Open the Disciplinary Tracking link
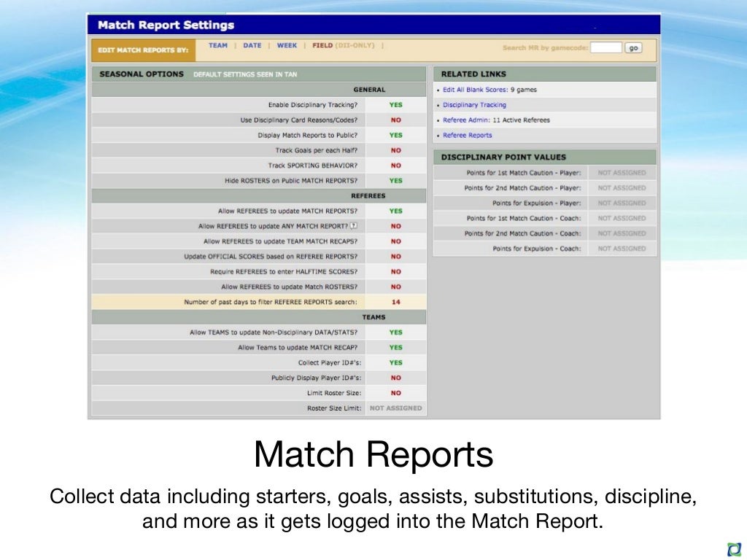Screen dimensions: 747x560 (474, 105)
